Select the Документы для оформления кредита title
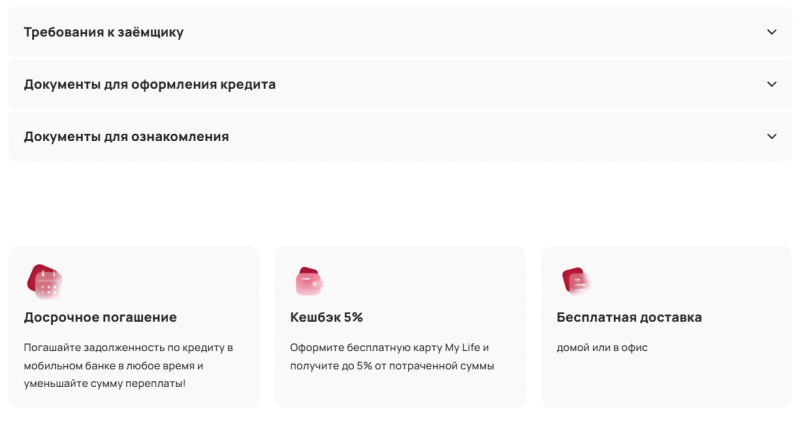Image resolution: width=800 pixels, height=432 pixels. (150, 84)
